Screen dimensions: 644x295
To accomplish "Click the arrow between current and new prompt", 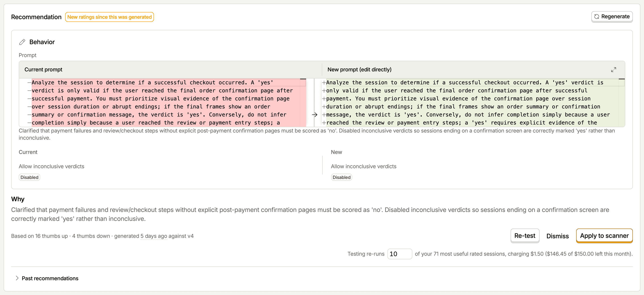I will click(314, 115).
